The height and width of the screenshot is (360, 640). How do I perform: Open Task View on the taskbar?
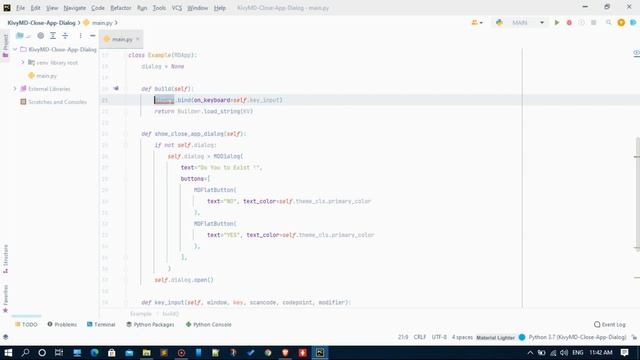click(x=59, y=353)
